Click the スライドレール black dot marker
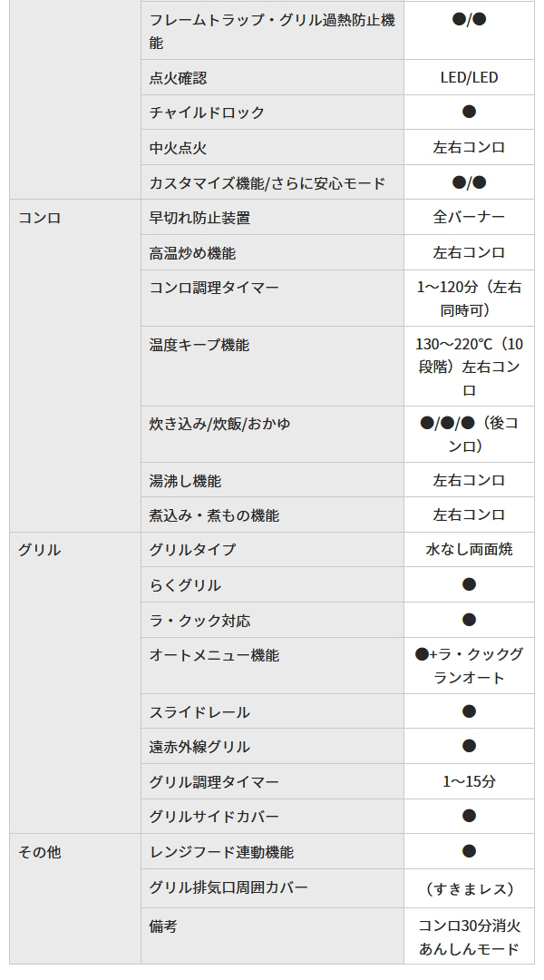 (469, 711)
